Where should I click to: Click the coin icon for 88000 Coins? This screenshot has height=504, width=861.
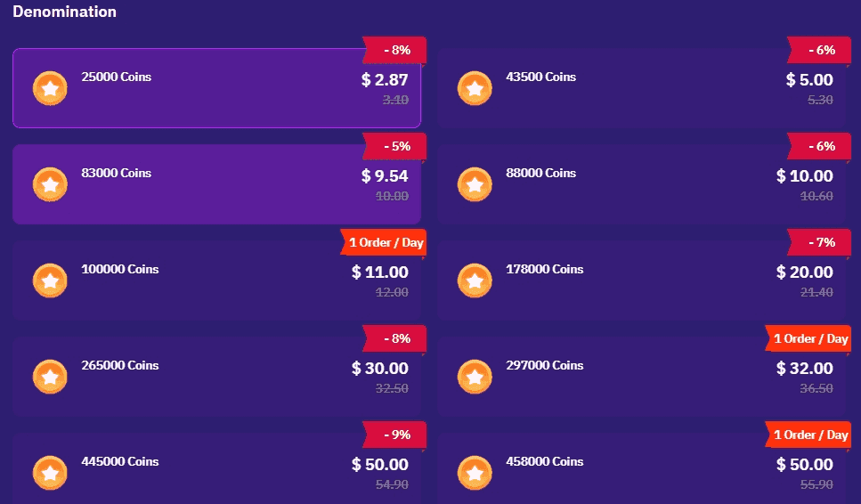475,185
